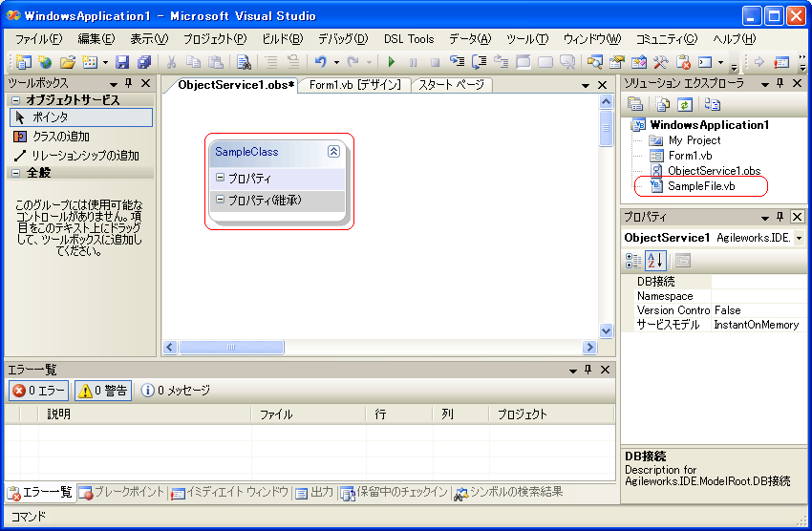Open the デバッグ(D) menu
Screen dimensions: 812x531
coord(343,39)
